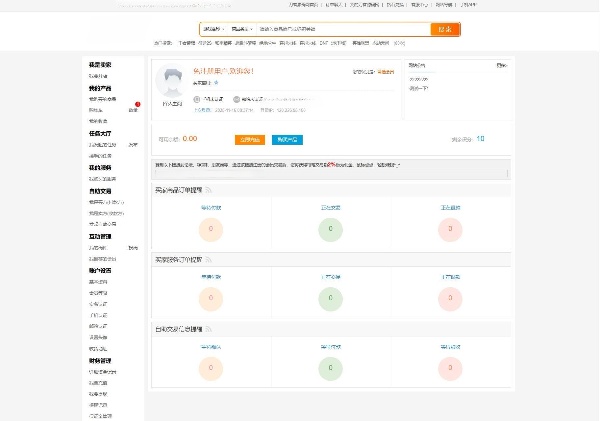Click the green circle counter in the second order section
Image resolution: width=600 pixels, height=421 pixels.
331,299
